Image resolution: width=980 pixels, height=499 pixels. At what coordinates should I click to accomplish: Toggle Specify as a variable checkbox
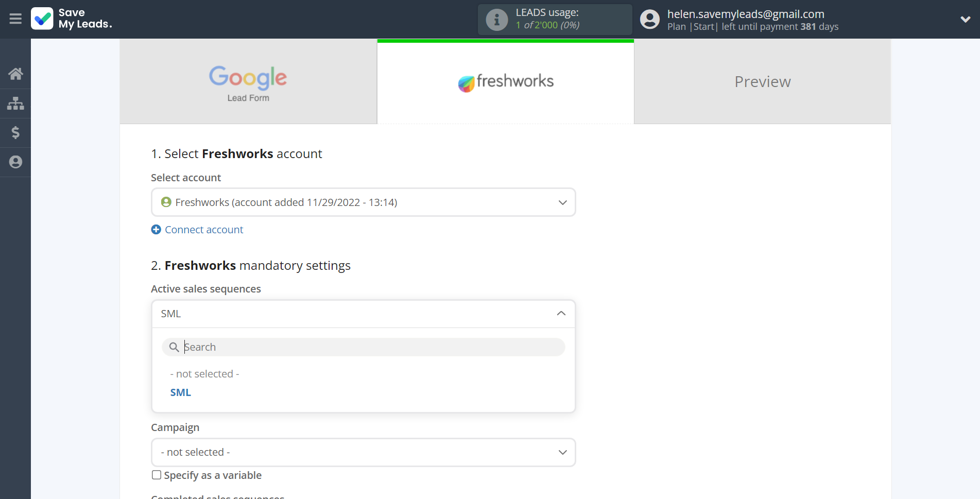[157, 475]
